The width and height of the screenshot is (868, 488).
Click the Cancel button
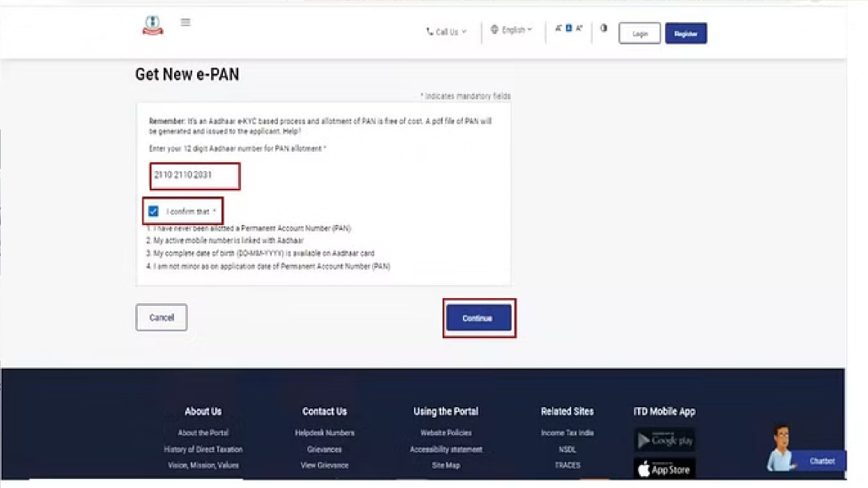coord(161,317)
